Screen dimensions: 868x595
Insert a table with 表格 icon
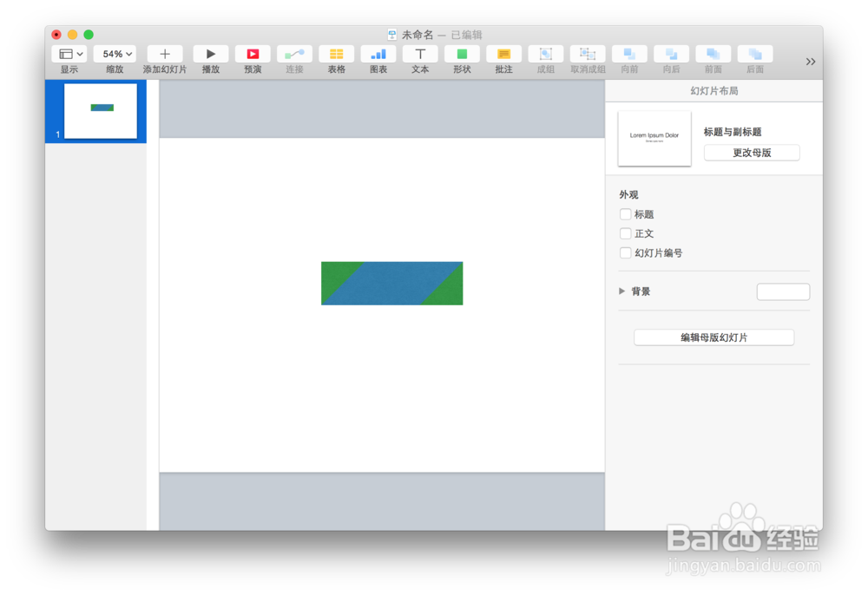click(336, 54)
